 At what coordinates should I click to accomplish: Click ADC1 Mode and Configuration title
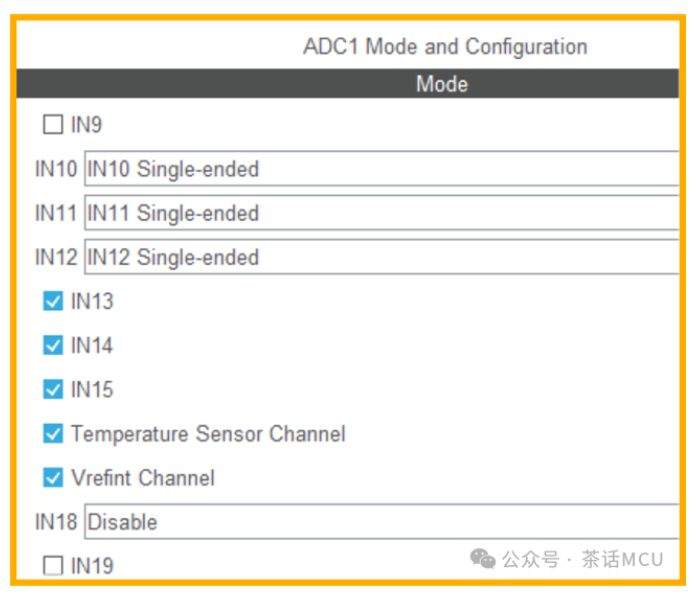point(445,47)
